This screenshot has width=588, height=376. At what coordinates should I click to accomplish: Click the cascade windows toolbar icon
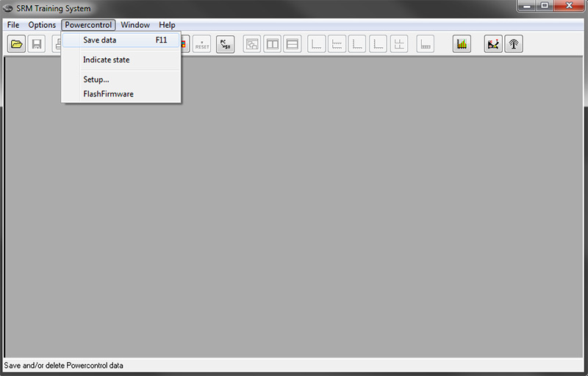tap(252, 44)
